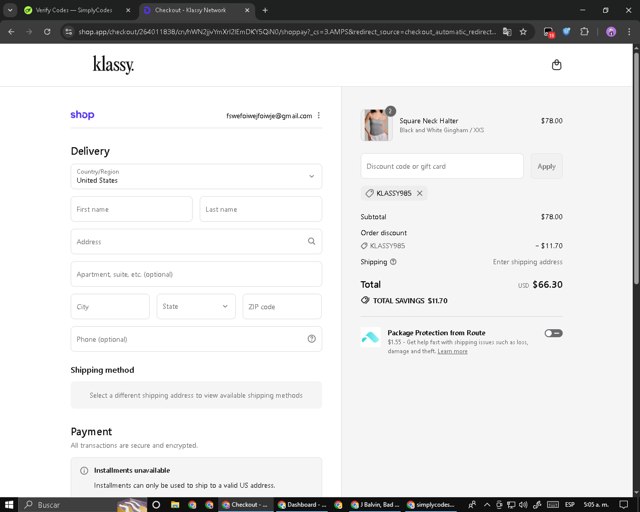Close the Checkout Klassy Network tab
The image size is (640, 512).
coord(247,10)
